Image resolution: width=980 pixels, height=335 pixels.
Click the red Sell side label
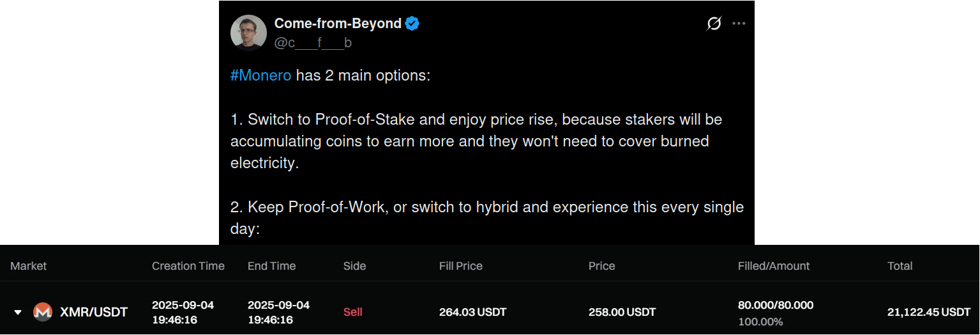352,312
